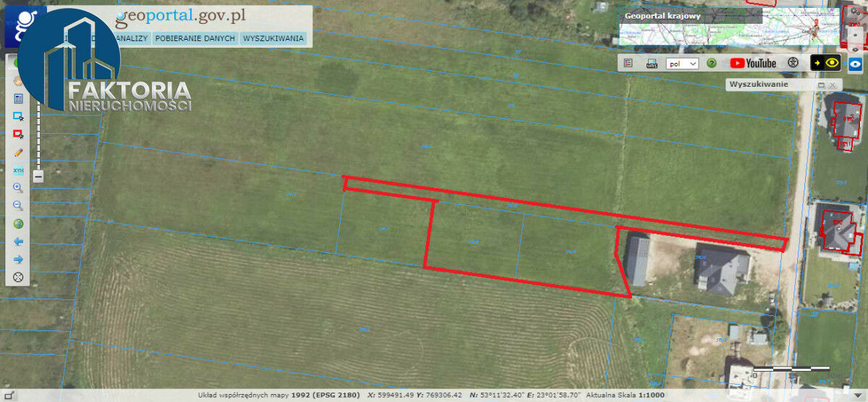Viewport: 868px width, 402px height.
Task: Click the green help question mark
Action: point(712,64)
